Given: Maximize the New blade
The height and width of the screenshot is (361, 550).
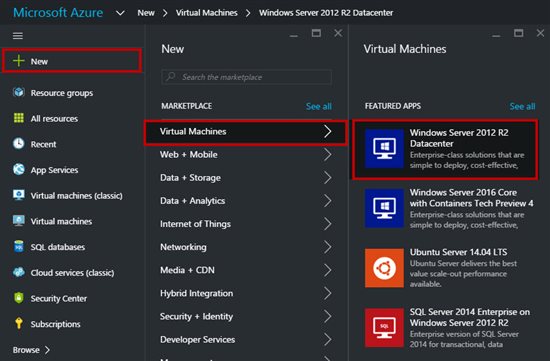Looking at the screenshot, I should coord(316,33).
